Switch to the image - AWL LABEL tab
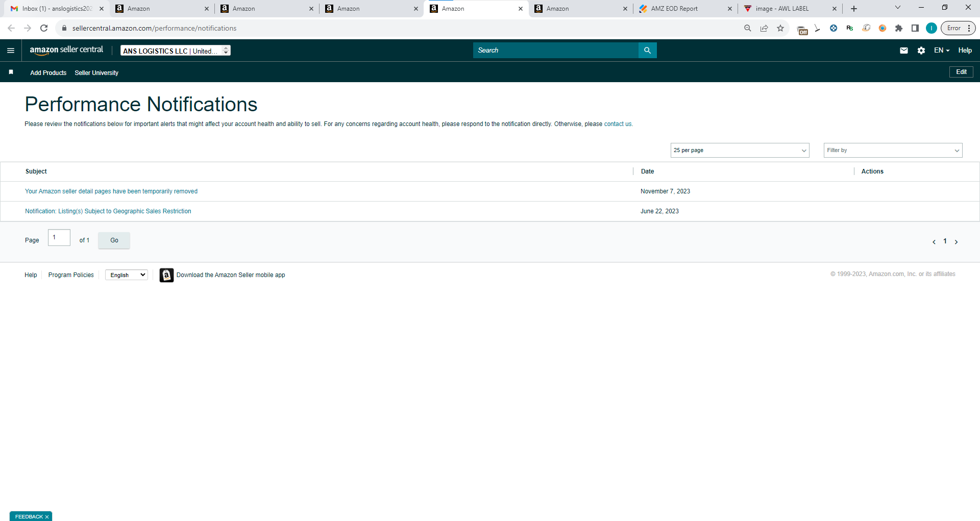 pos(790,9)
